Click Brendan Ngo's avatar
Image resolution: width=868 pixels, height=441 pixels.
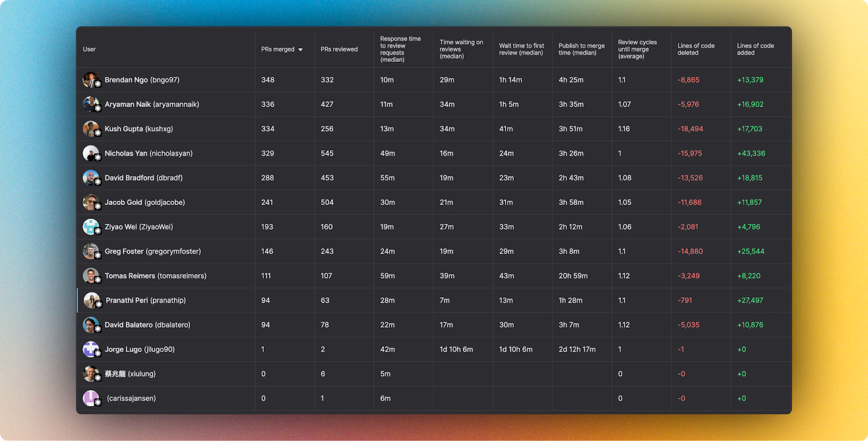coord(91,80)
